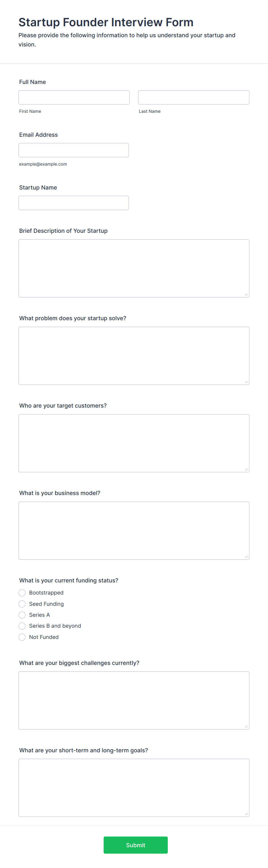
Task: Choose Series B and beyond option
Action: (22, 626)
